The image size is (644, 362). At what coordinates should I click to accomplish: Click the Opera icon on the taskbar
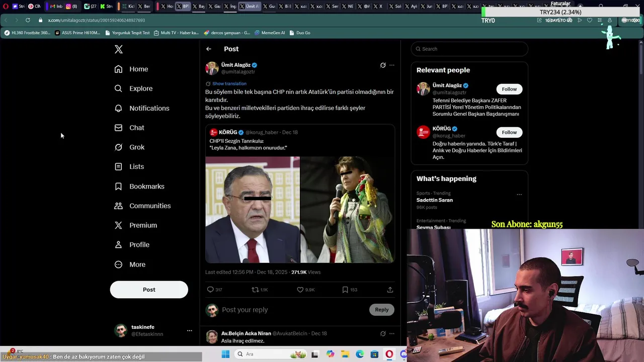(389, 354)
